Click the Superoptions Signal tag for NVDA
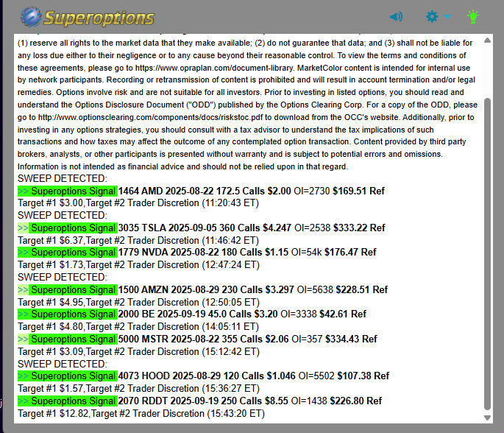Image resolution: width=504 pixels, height=433 pixels. coord(73,252)
